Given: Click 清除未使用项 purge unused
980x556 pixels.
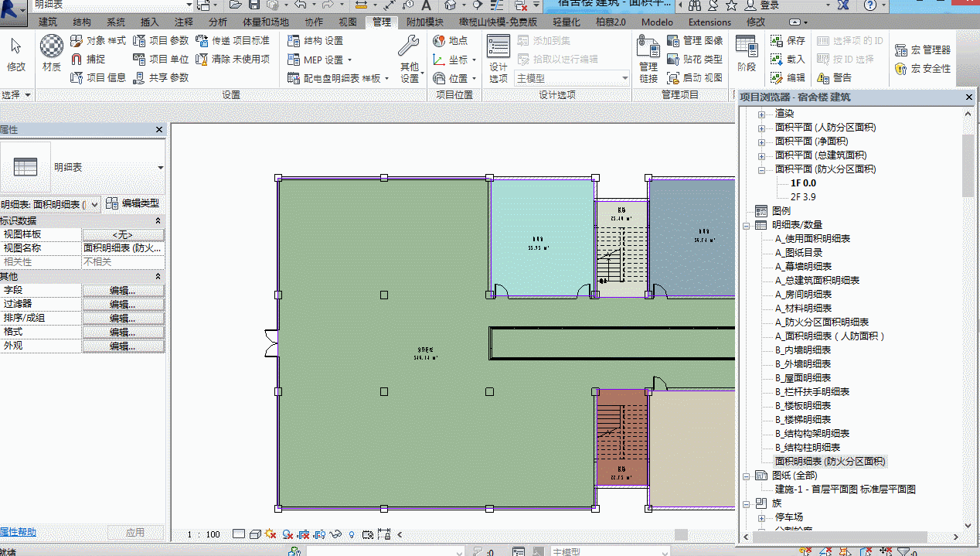Looking at the screenshot, I should tap(233, 59).
